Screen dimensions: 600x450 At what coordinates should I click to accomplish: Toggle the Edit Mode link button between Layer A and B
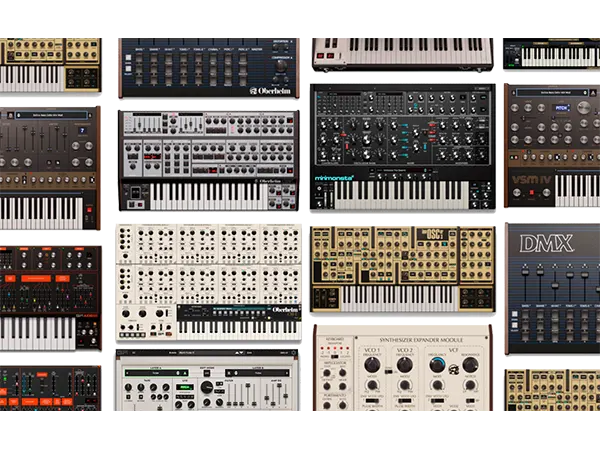coord(207,373)
